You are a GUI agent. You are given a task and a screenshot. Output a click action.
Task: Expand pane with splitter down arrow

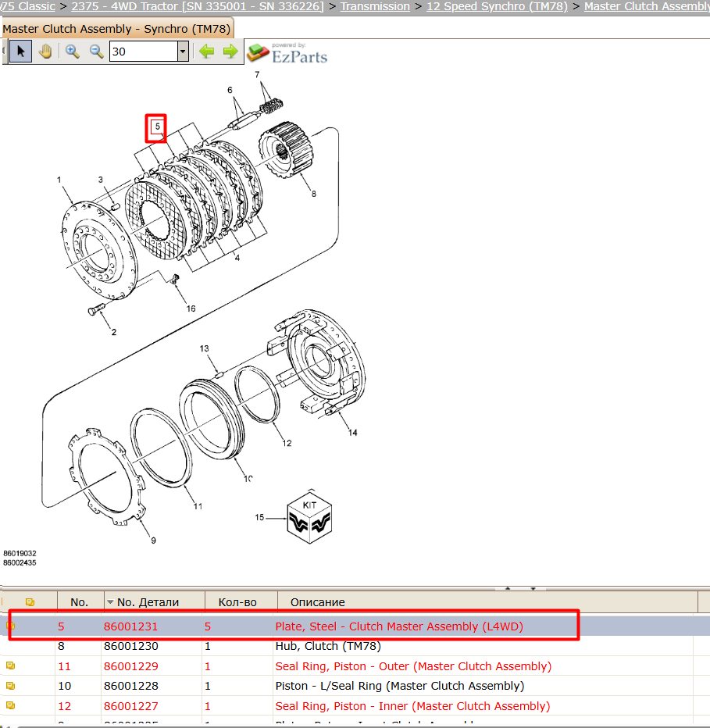point(533,588)
